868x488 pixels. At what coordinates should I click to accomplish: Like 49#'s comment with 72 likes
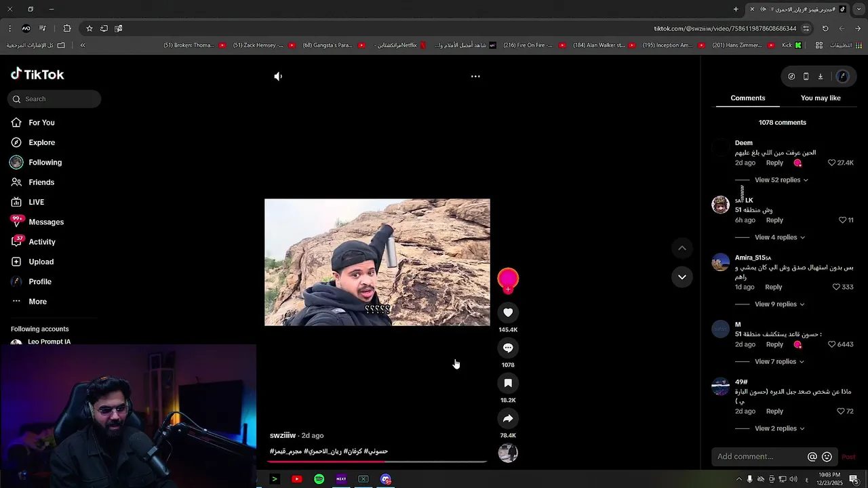841,411
